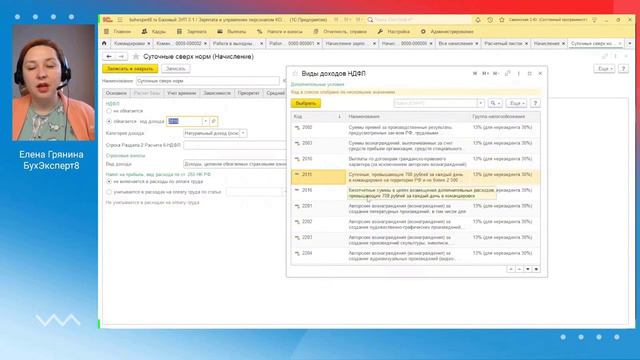Screen dimensions: 640x360
Task: Select 'не включается в расходы по оплате труда'
Action: pos(109,181)
